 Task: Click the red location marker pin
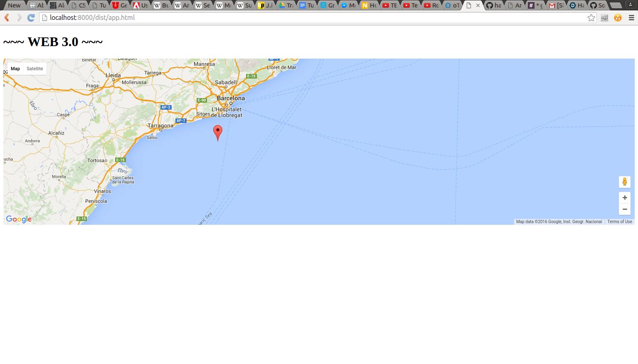[217, 133]
